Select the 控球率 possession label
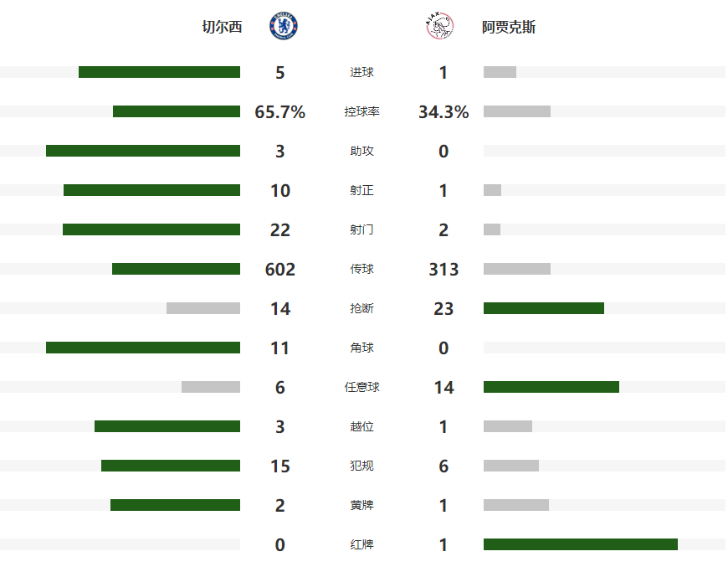Viewport: 728px width, 572px height. (361, 111)
